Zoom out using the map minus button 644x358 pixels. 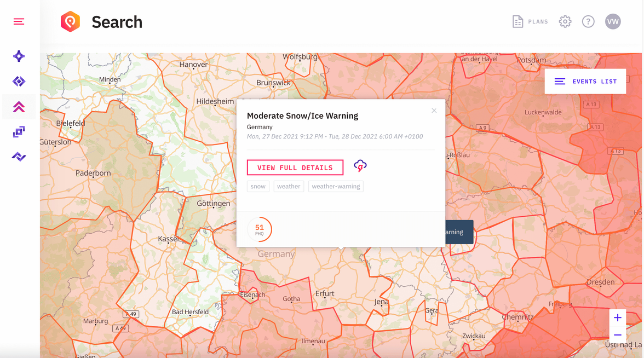[x=618, y=334]
